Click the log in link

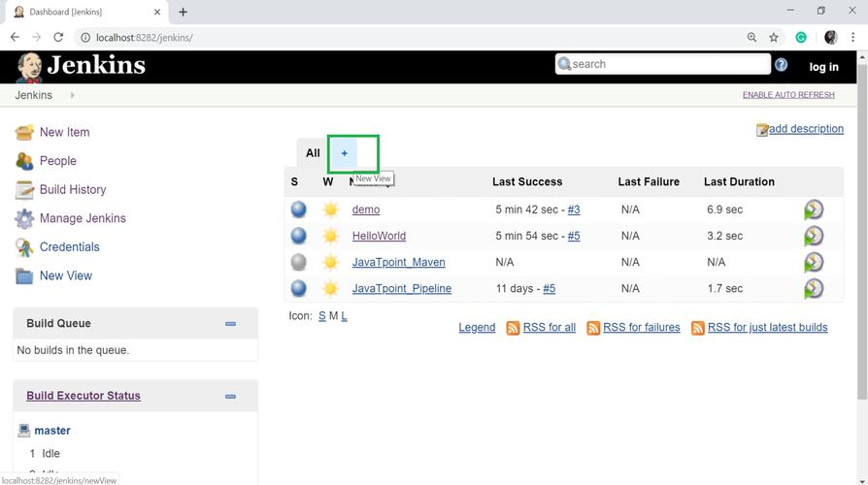click(823, 67)
